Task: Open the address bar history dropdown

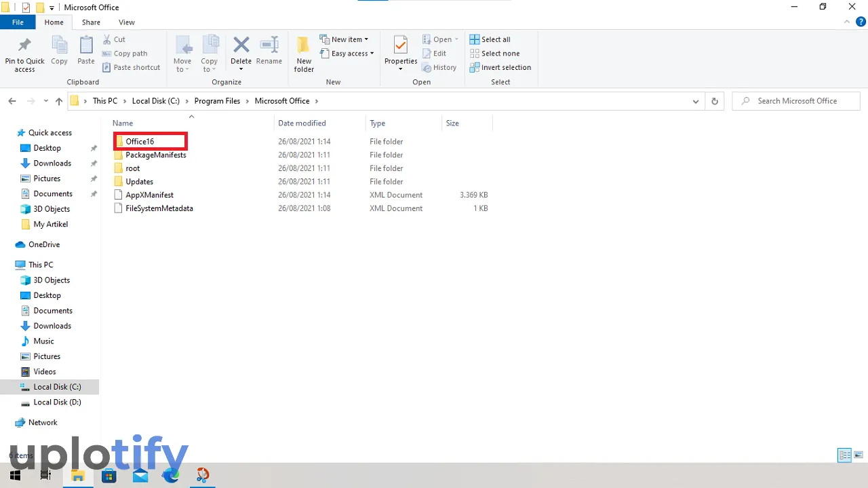Action: 696,101
